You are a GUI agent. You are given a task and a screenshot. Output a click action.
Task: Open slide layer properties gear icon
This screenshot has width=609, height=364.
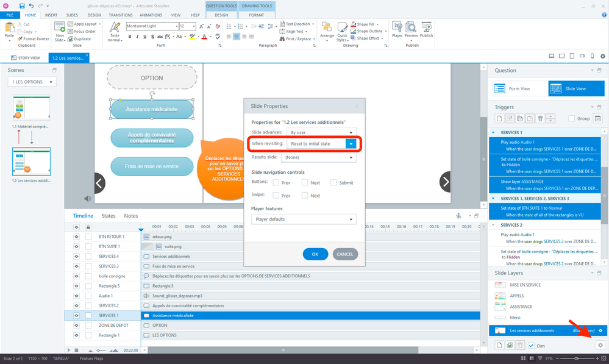(x=600, y=345)
